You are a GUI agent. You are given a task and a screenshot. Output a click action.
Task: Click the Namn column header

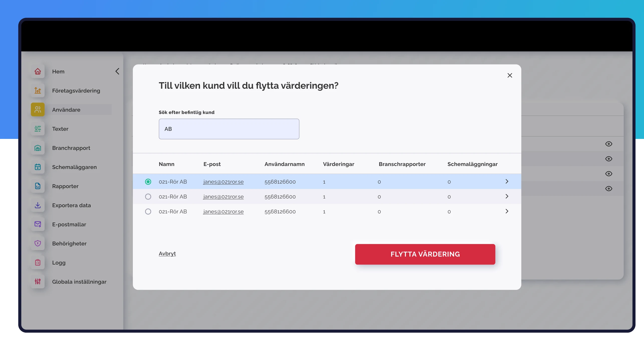(166, 164)
